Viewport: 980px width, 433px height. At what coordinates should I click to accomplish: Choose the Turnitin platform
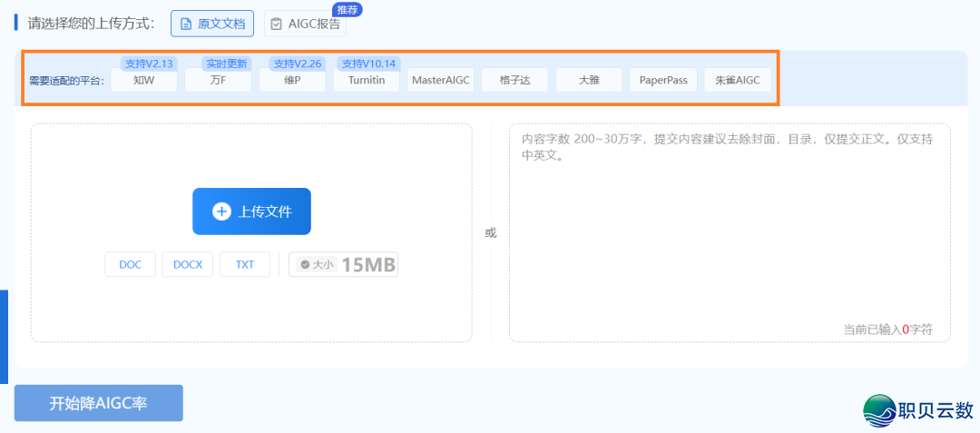point(367,80)
